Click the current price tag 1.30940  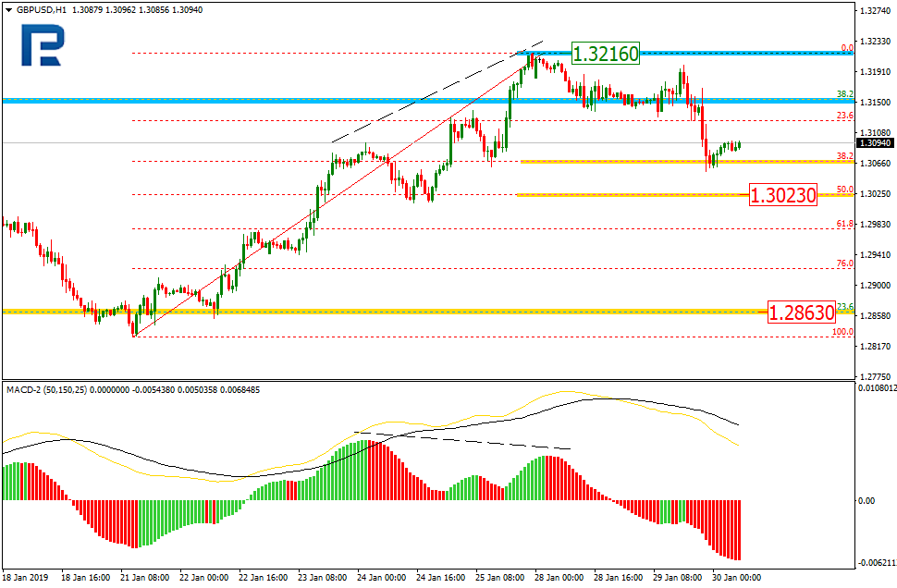(x=875, y=143)
